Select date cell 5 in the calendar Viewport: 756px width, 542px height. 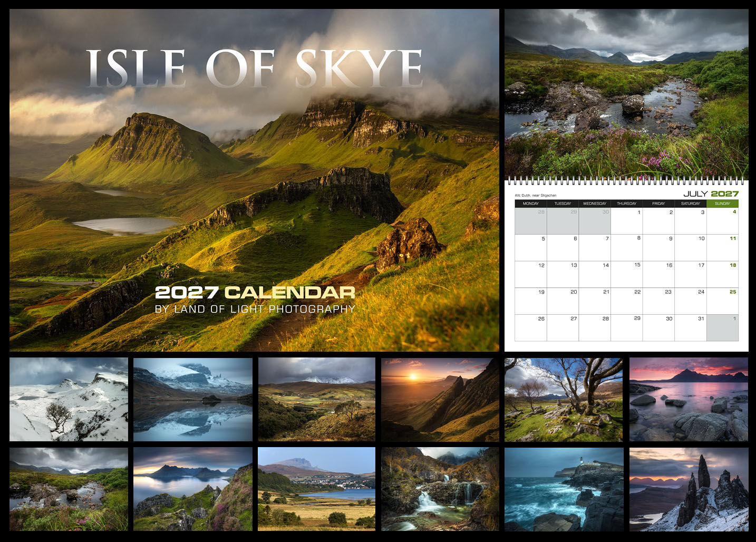pyautogui.click(x=531, y=248)
